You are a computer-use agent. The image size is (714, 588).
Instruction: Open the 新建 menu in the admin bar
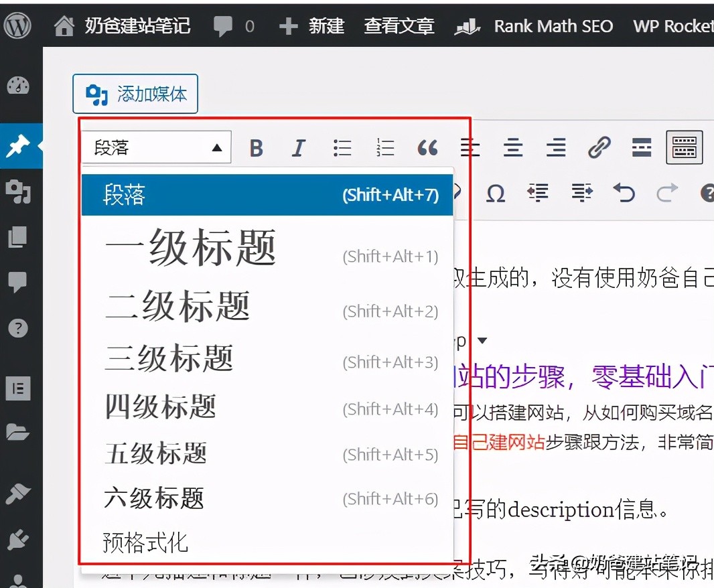click(x=326, y=25)
